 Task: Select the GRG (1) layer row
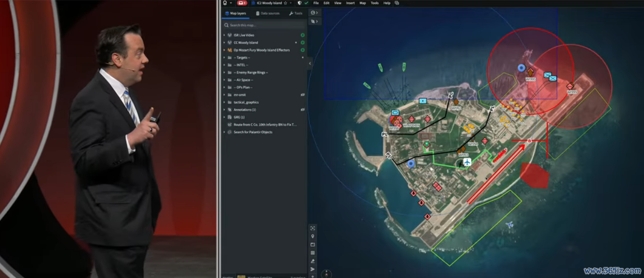(x=264, y=117)
